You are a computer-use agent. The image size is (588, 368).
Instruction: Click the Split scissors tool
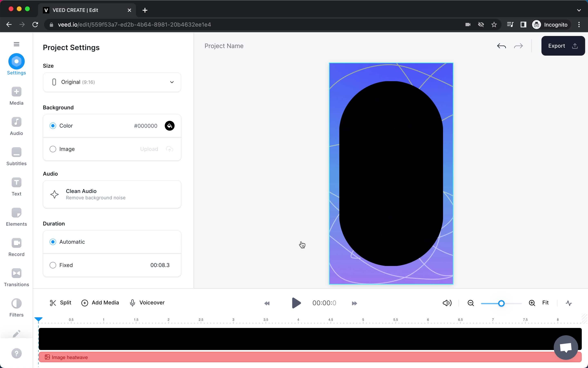point(60,303)
